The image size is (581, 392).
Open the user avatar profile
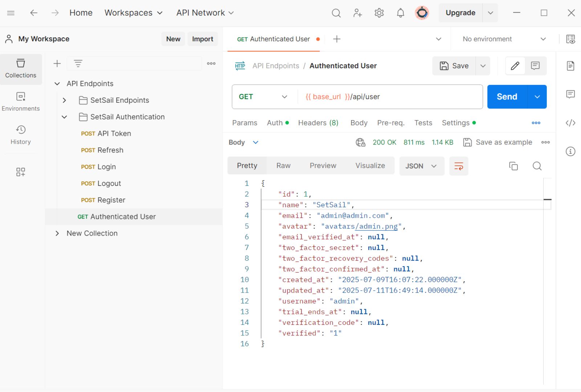[x=422, y=13]
